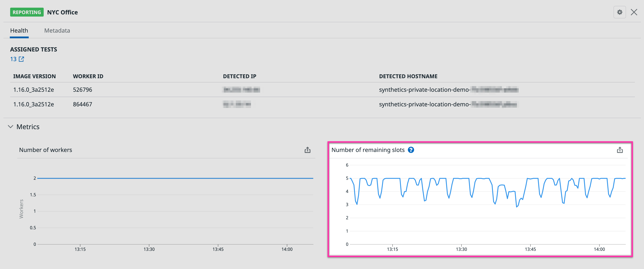The height and width of the screenshot is (269, 644).
Task: Click the NYC Office title
Action: click(x=62, y=12)
